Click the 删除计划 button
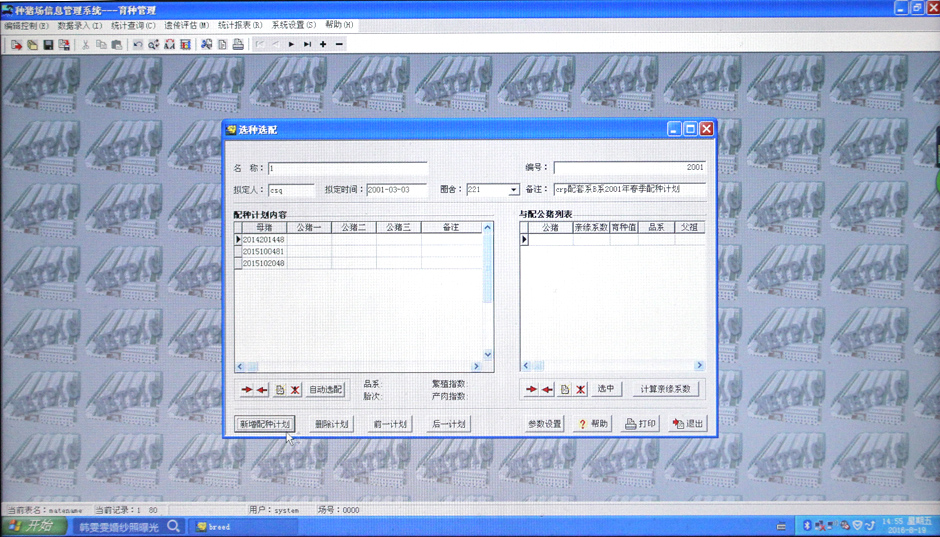Image resolution: width=940 pixels, height=537 pixels. (x=332, y=424)
